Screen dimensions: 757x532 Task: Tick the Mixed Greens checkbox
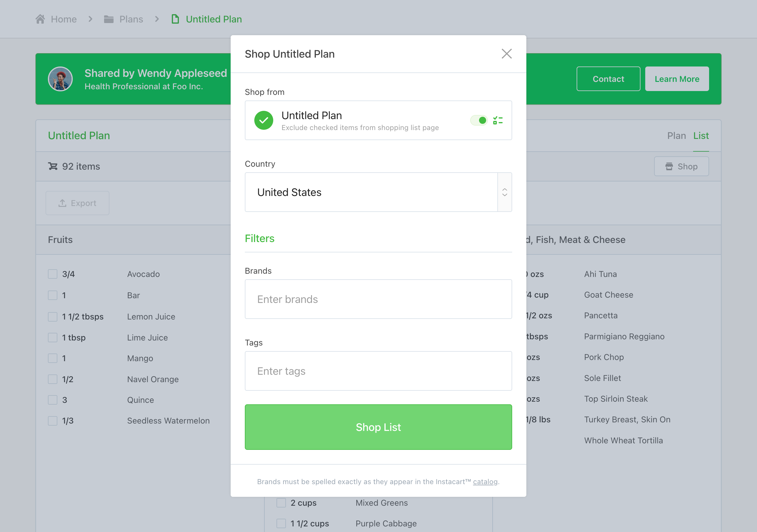tap(281, 503)
